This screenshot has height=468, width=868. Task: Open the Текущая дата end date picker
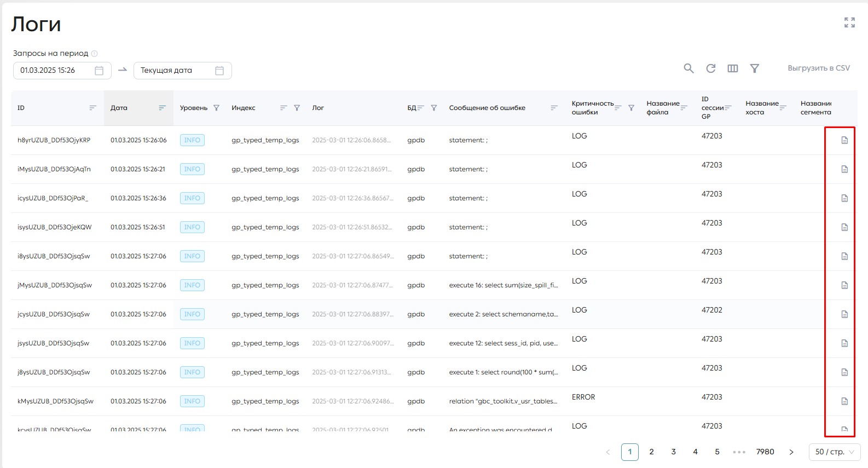coord(182,71)
